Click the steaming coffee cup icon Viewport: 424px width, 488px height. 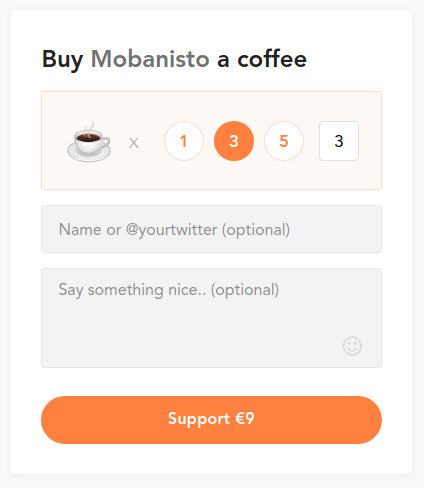point(89,141)
